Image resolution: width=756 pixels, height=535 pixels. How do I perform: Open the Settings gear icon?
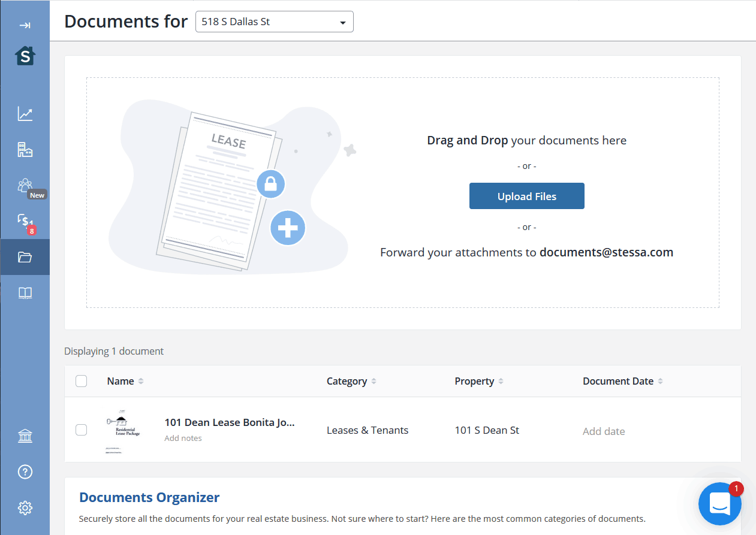(x=25, y=508)
